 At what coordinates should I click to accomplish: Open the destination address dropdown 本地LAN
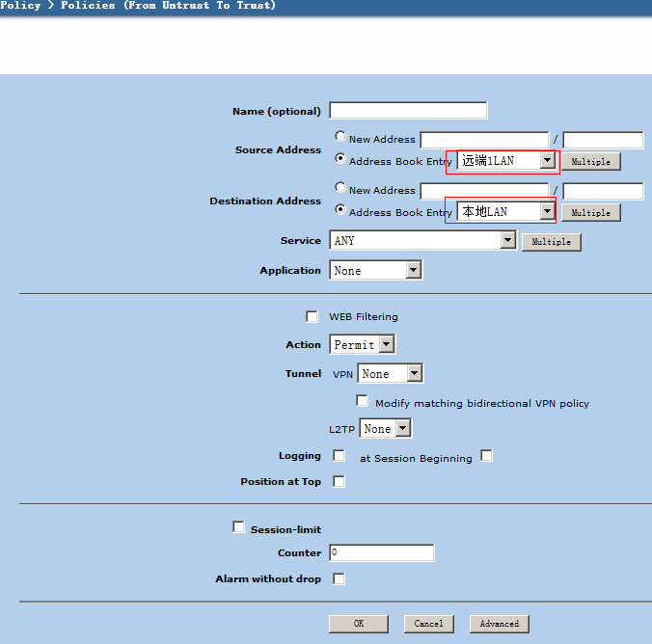pos(547,211)
